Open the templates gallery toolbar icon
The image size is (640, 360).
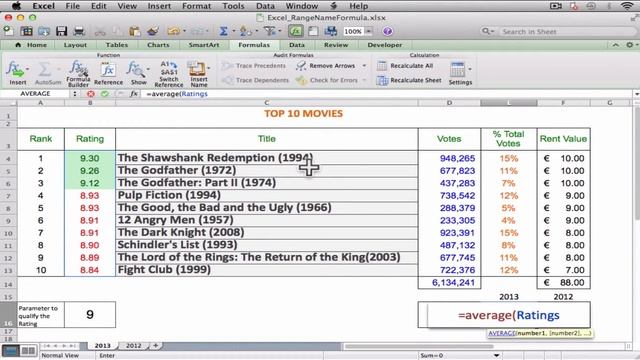pyautogui.click(x=27, y=31)
